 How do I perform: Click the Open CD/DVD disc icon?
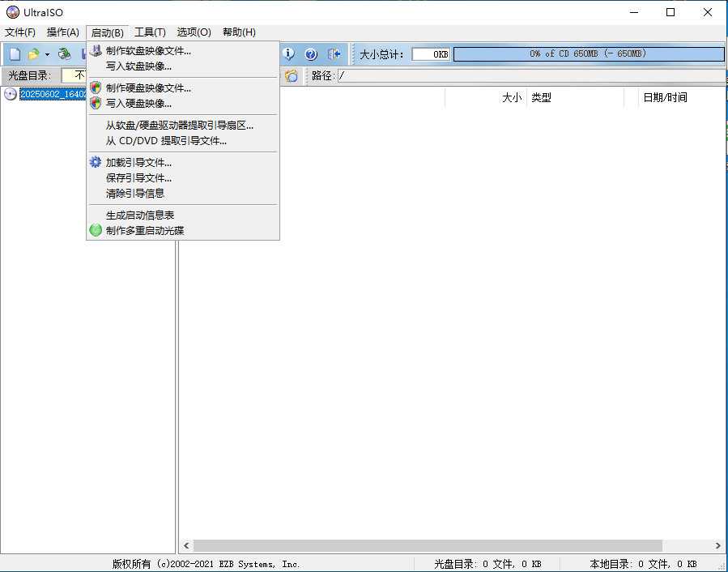tap(65, 54)
